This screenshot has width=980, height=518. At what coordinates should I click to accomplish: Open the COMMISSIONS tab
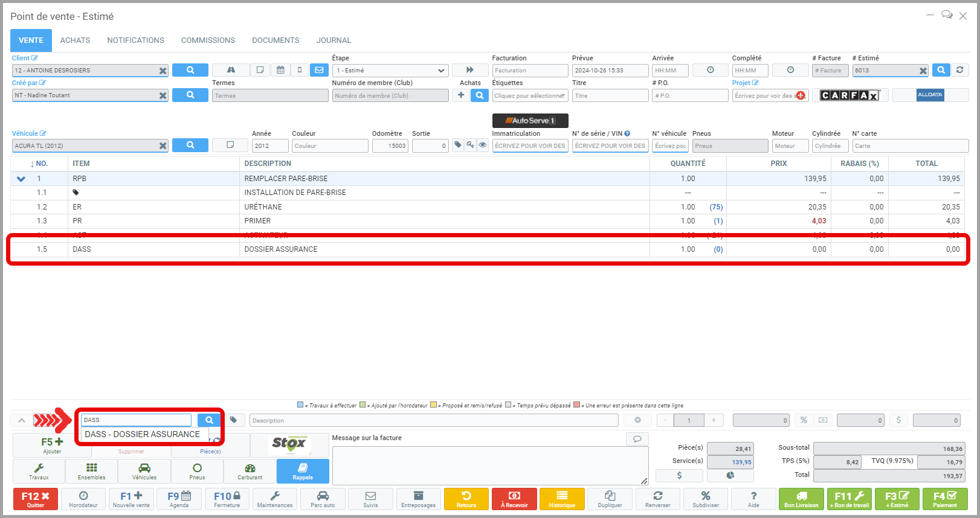coord(208,40)
